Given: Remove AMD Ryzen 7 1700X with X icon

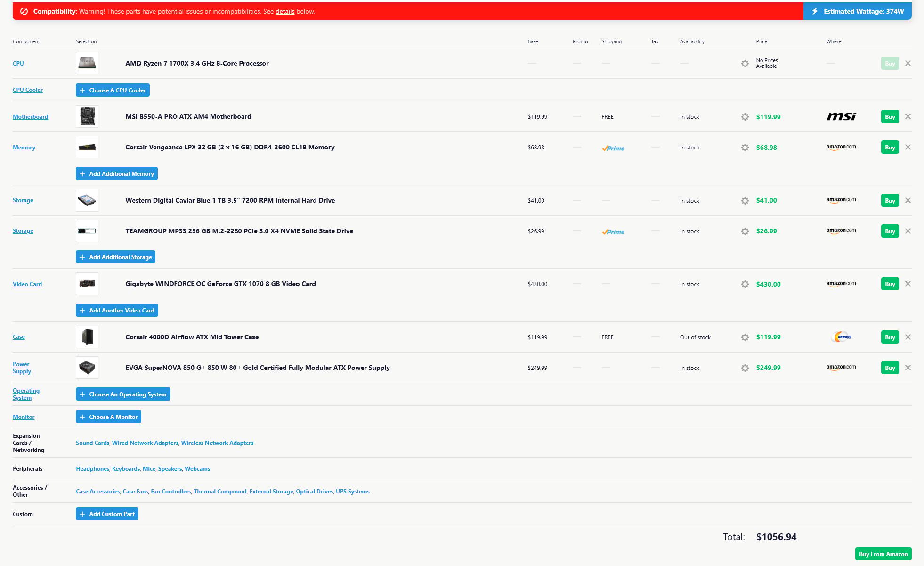Looking at the screenshot, I should click(x=908, y=63).
